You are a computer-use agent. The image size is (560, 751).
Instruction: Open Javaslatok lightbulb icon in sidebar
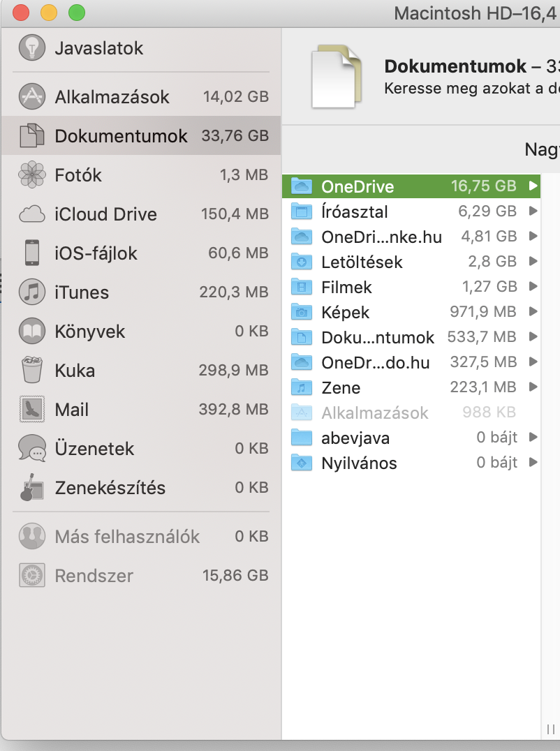tap(32, 48)
